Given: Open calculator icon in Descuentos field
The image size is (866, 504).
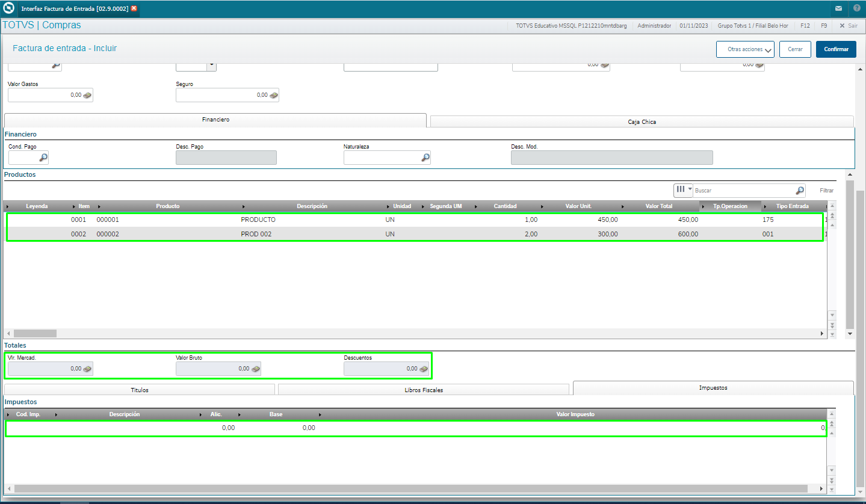Looking at the screenshot, I should tap(424, 369).
